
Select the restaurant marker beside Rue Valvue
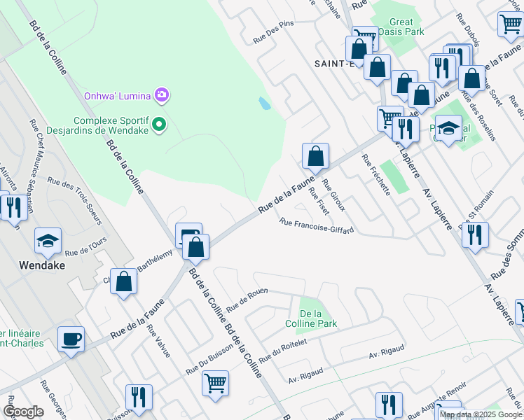139,397
